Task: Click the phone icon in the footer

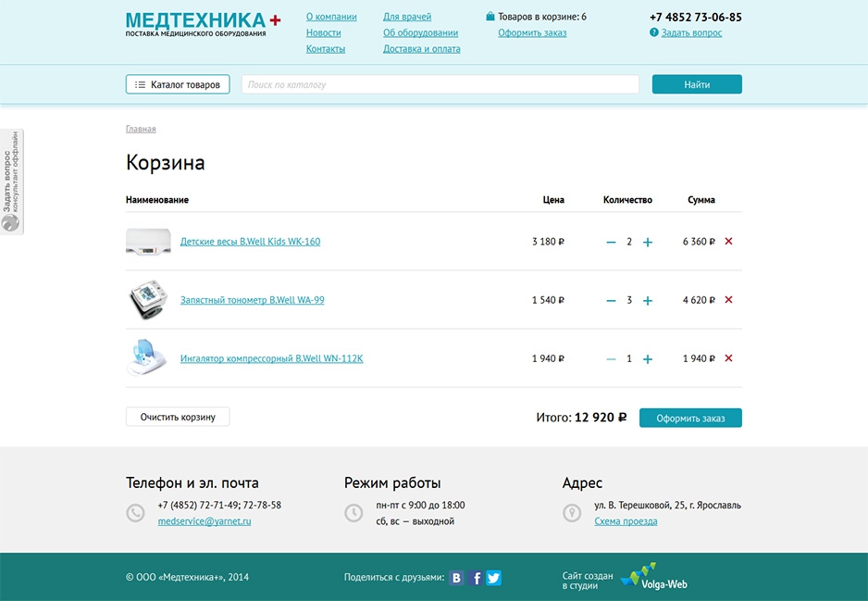Action: click(x=135, y=513)
